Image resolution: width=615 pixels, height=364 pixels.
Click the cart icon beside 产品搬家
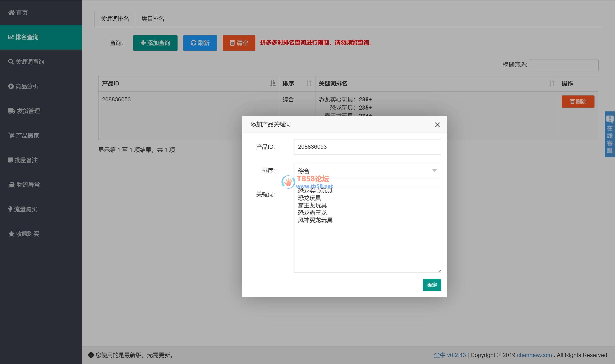[x=11, y=135]
